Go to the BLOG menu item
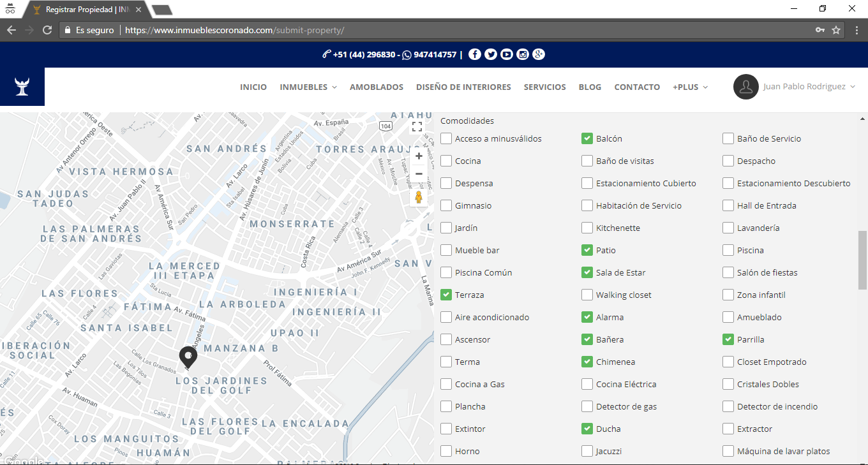Viewport: 868px width, 465px height. click(590, 87)
